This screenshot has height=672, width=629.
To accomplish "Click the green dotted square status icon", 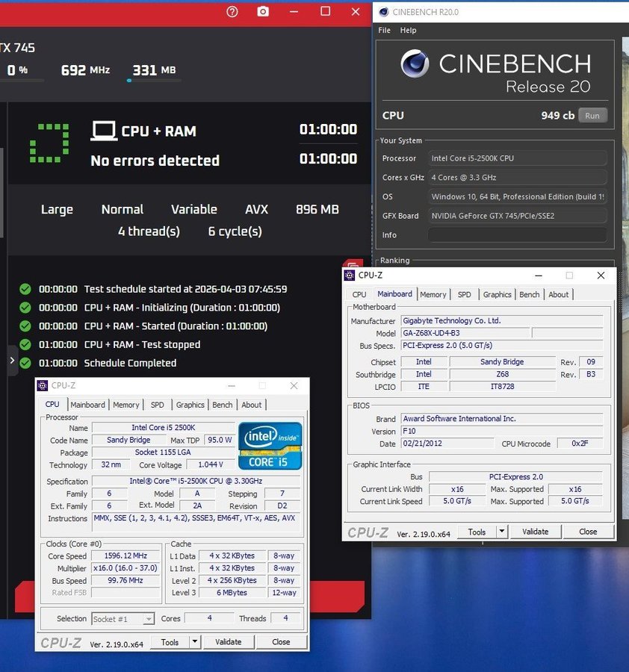I will [49, 143].
